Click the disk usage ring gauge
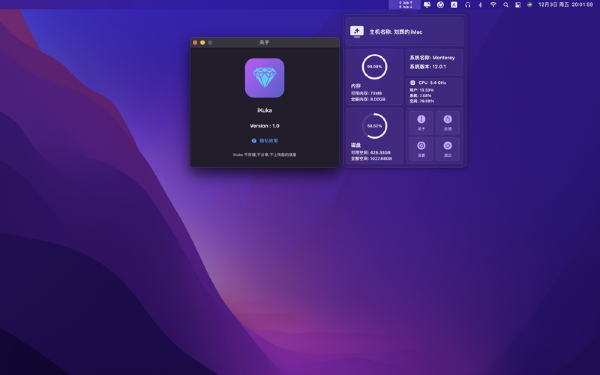The height and width of the screenshot is (375, 600). coord(374,126)
